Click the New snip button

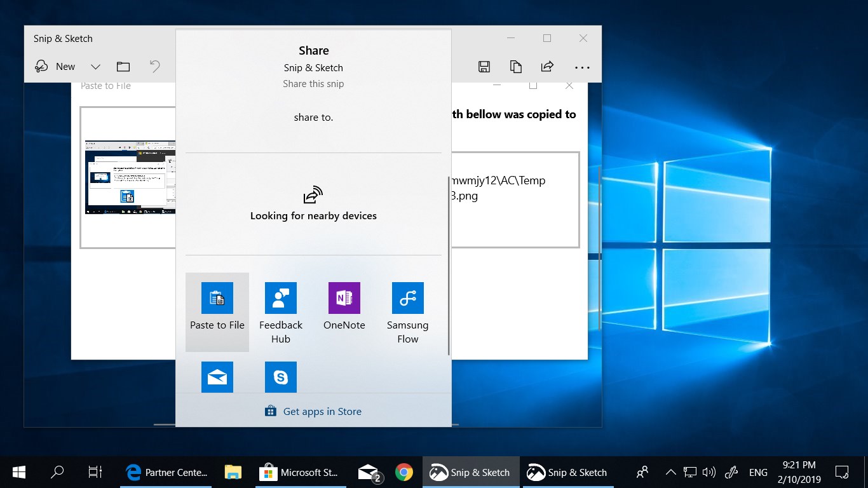coord(55,67)
